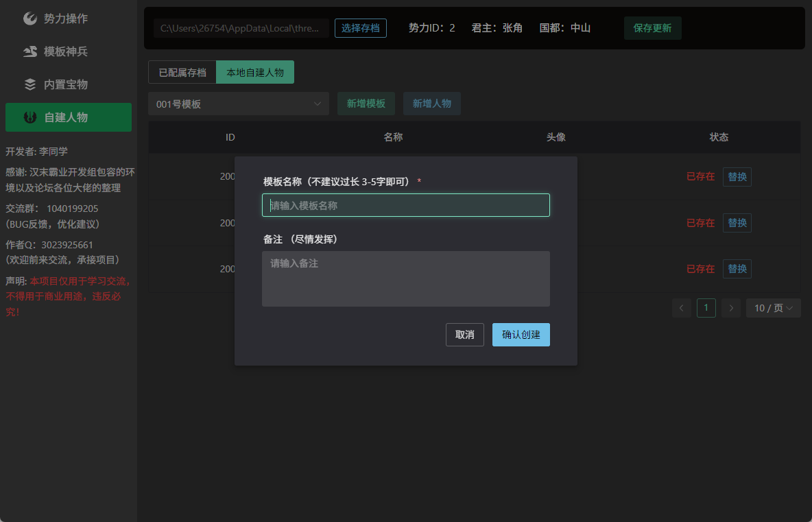Viewport: 812px width, 522px height.
Task: Go to previous page arrow
Action: click(682, 308)
